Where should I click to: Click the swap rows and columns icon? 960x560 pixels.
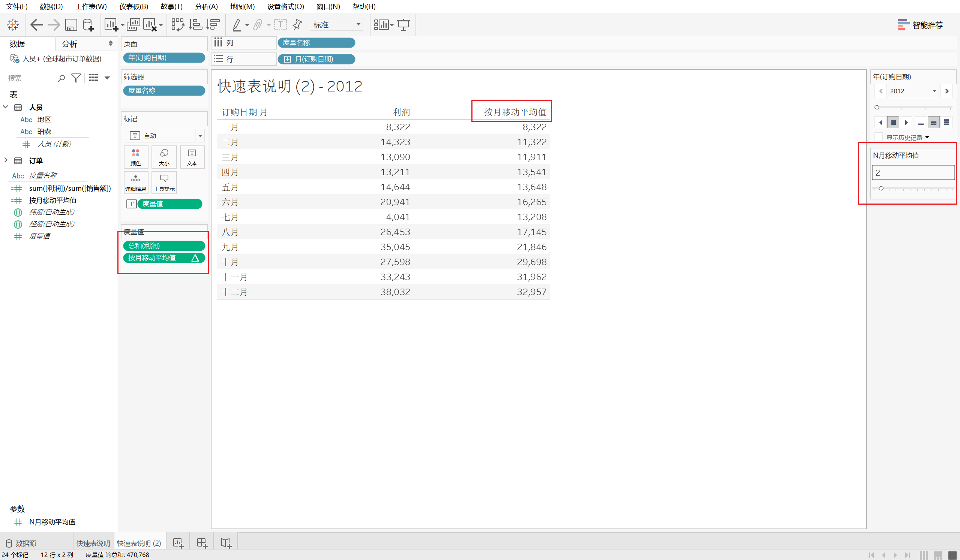click(x=177, y=25)
